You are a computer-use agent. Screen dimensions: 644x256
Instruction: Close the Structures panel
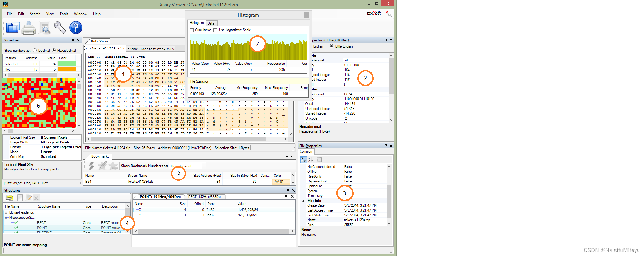tap(293, 190)
